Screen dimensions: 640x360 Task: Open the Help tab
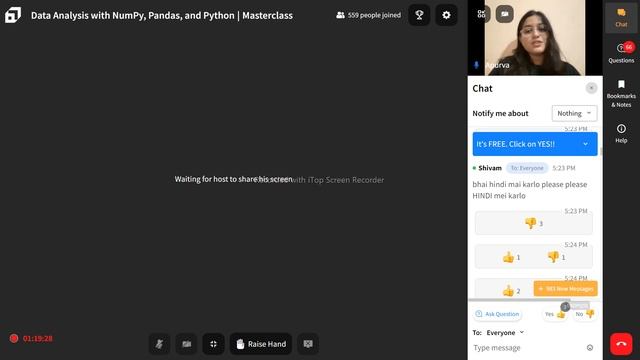coord(621,133)
